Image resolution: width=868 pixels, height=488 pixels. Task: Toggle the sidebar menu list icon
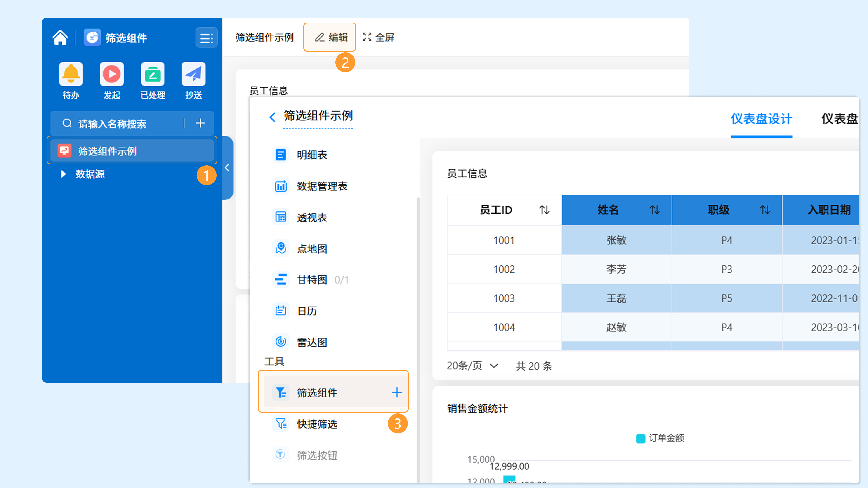click(206, 38)
